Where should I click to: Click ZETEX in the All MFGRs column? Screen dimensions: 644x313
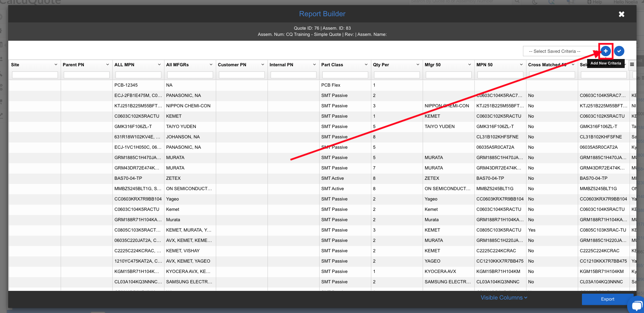tap(190, 178)
